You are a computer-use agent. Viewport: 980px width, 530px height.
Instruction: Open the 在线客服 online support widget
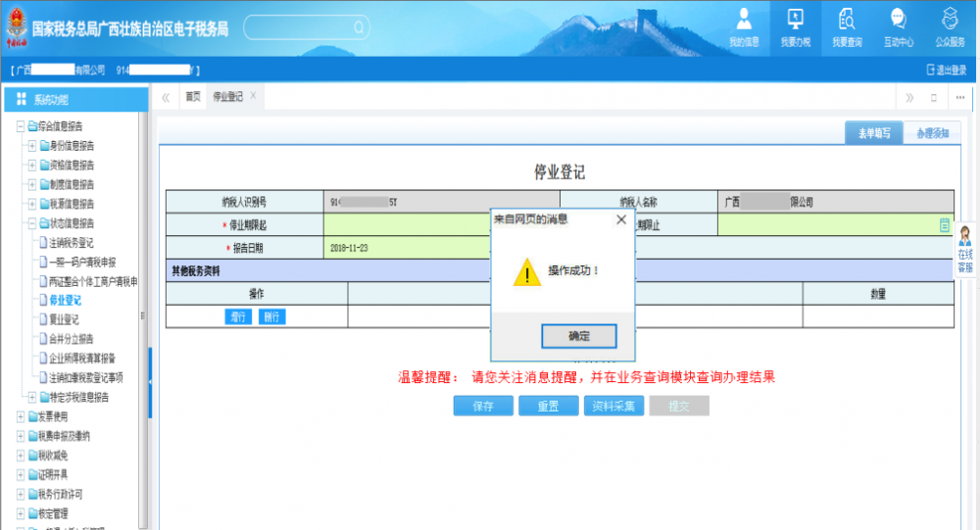(x=964, y=249)
